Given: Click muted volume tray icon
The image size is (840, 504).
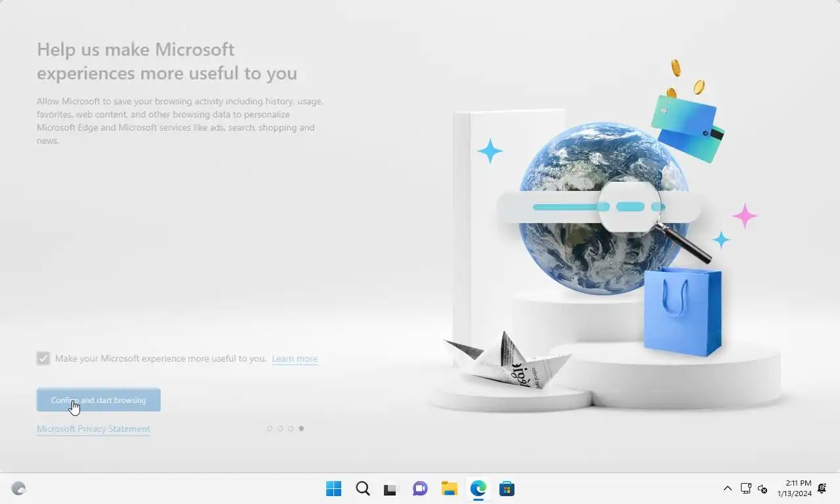Looking at the screenshot, I should point(763,489).
